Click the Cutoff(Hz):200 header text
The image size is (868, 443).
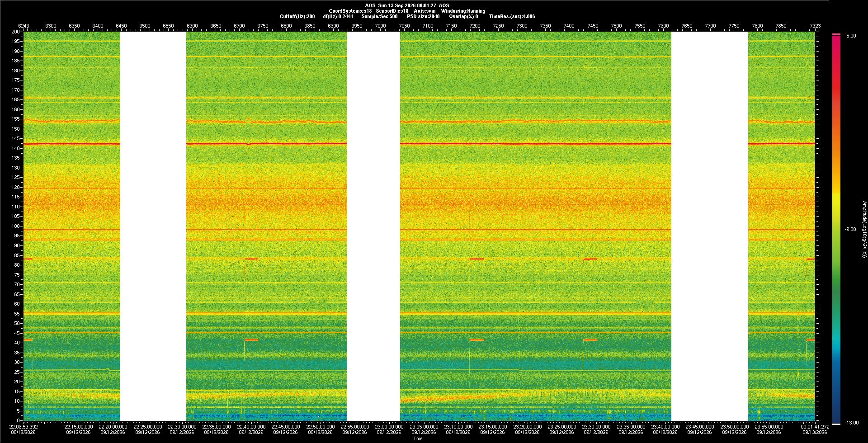click(x=297, y=16)
